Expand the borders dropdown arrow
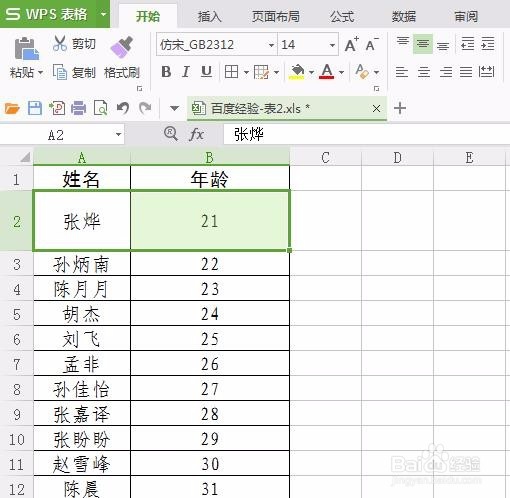 click(246, 72)
